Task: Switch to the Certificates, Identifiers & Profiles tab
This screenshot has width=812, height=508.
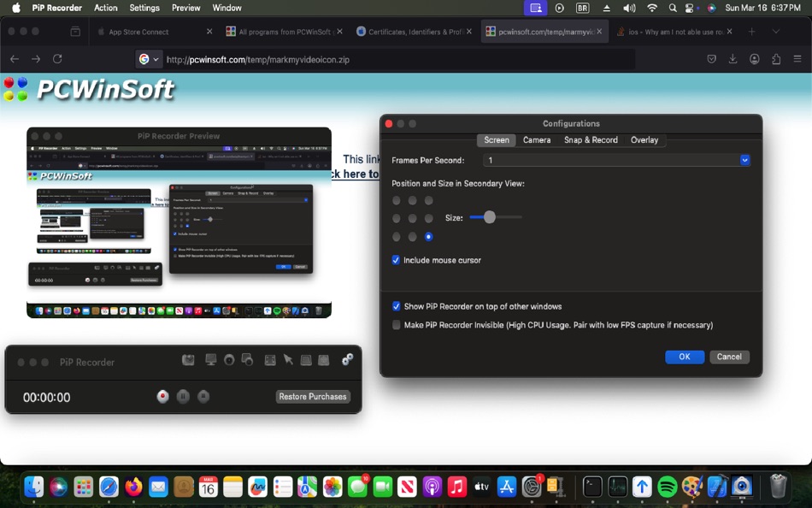Action: [415, 32]
